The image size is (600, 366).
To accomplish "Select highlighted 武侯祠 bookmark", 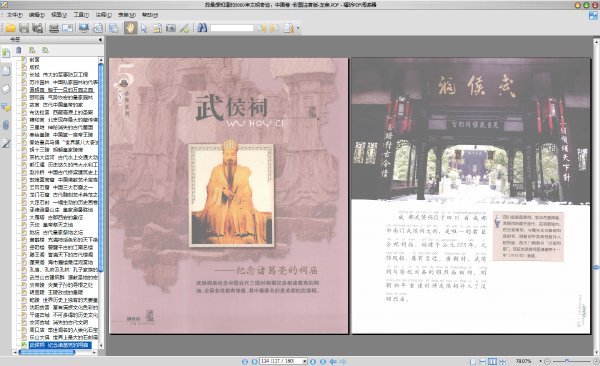I will click(60, 345).
